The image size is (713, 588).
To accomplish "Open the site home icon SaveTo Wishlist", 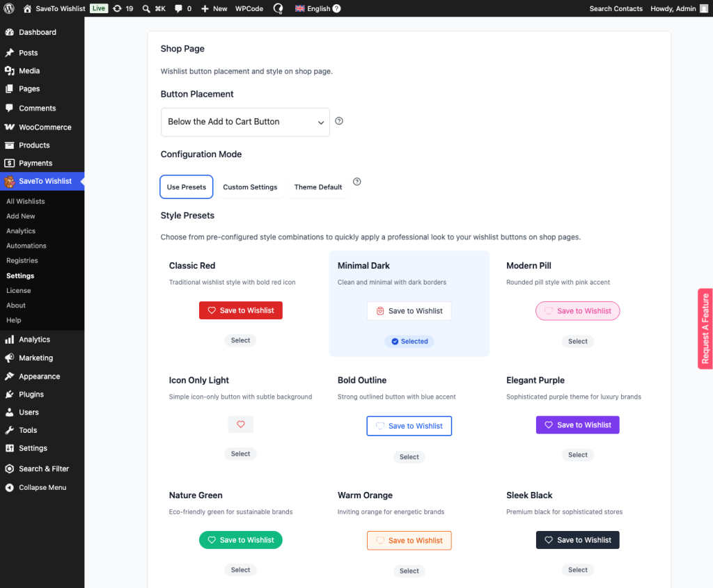I will [x=27, y=8].
